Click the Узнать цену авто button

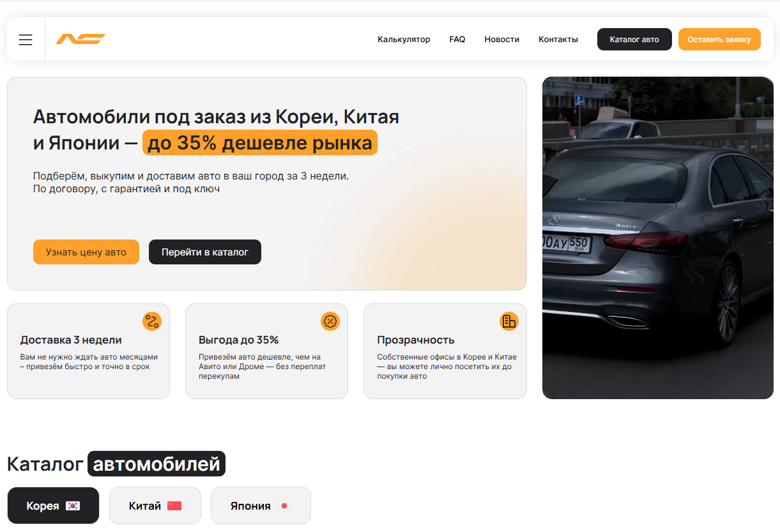pos(86,252)
